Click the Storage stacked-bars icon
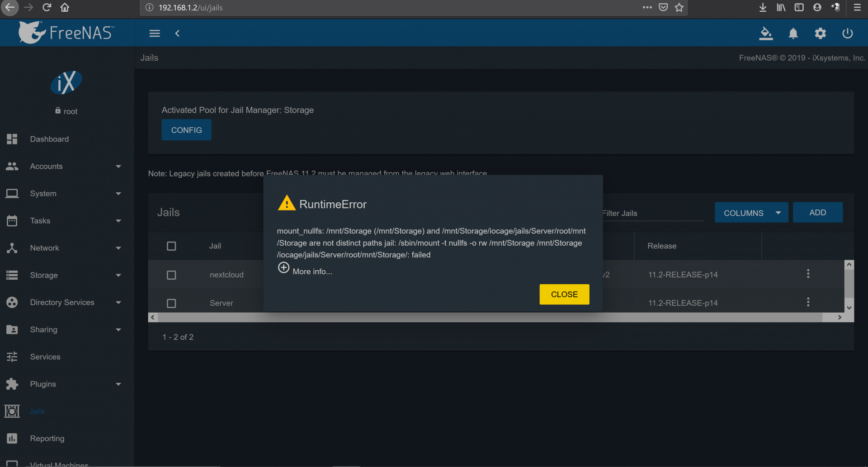The width and height of the screenshot is (868, 467). (12, 275)
